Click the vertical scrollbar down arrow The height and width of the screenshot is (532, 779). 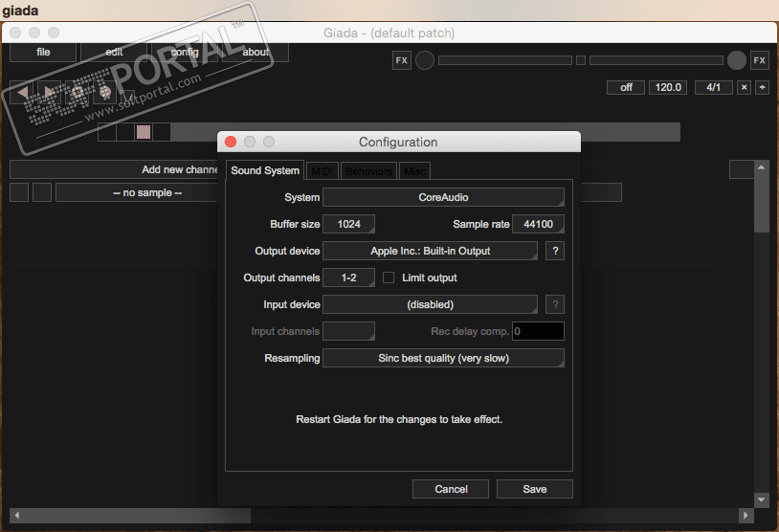pos(761,499)
